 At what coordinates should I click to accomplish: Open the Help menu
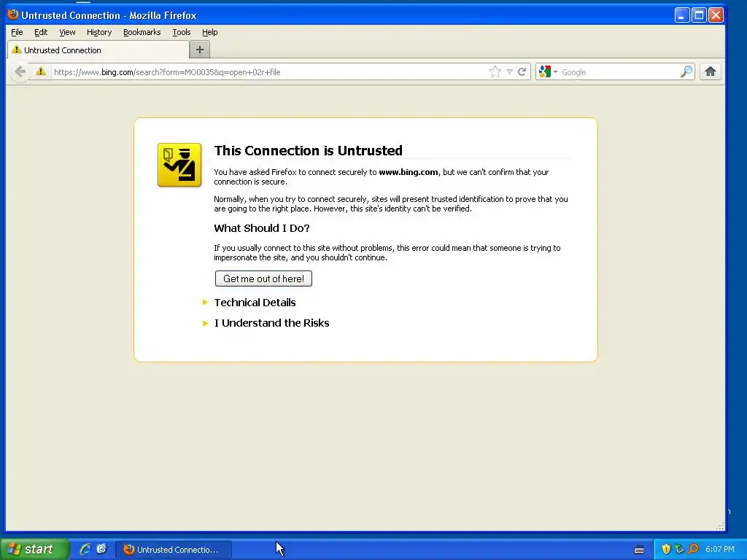[x=209, y=32]
